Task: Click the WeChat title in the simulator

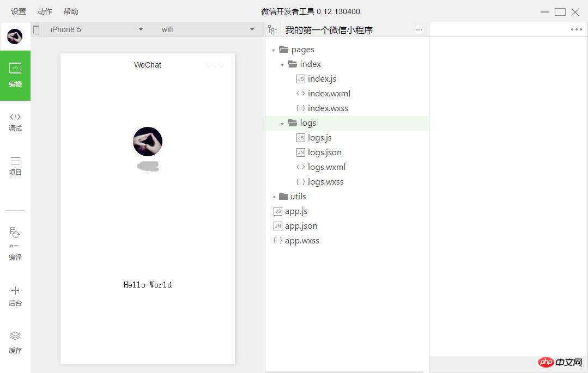Action: pyautogui.click(x=147, y=65)
